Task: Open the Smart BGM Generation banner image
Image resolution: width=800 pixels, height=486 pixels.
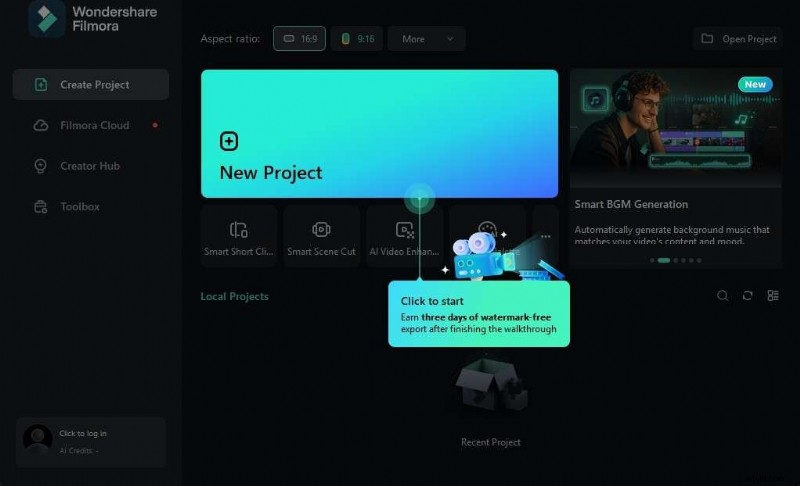Action: click(675, 130)
